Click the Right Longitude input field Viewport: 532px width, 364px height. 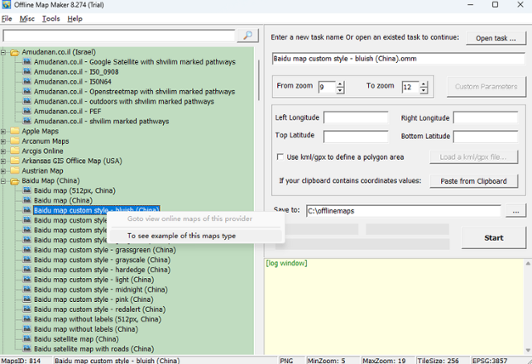[x=486, y=118]
